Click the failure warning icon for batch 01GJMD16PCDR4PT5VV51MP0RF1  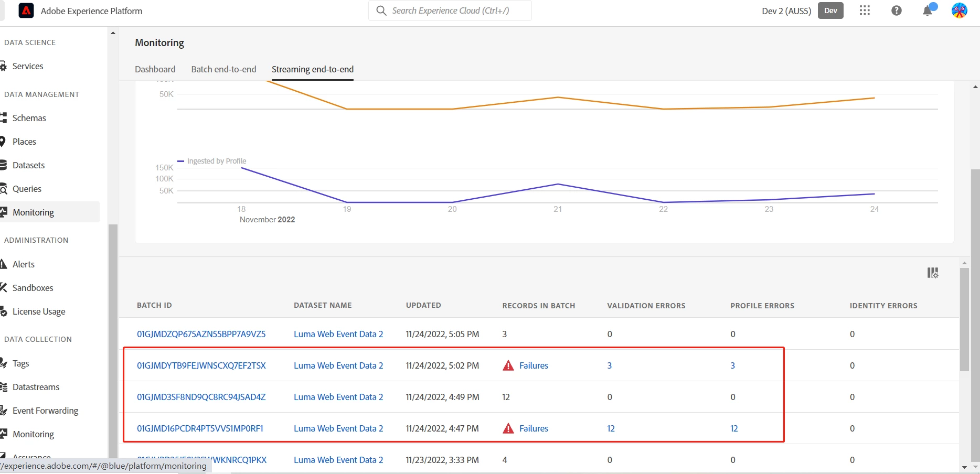pos(508,428)
